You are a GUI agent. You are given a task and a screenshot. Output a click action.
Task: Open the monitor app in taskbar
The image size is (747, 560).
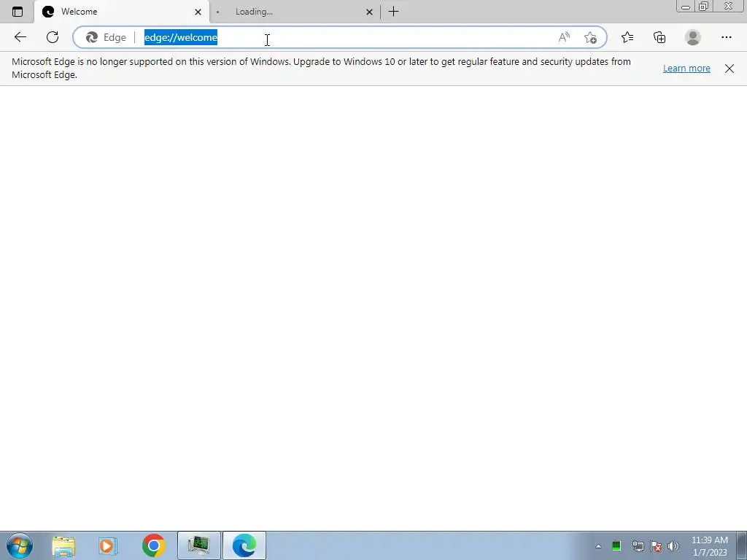coord(198,545)
